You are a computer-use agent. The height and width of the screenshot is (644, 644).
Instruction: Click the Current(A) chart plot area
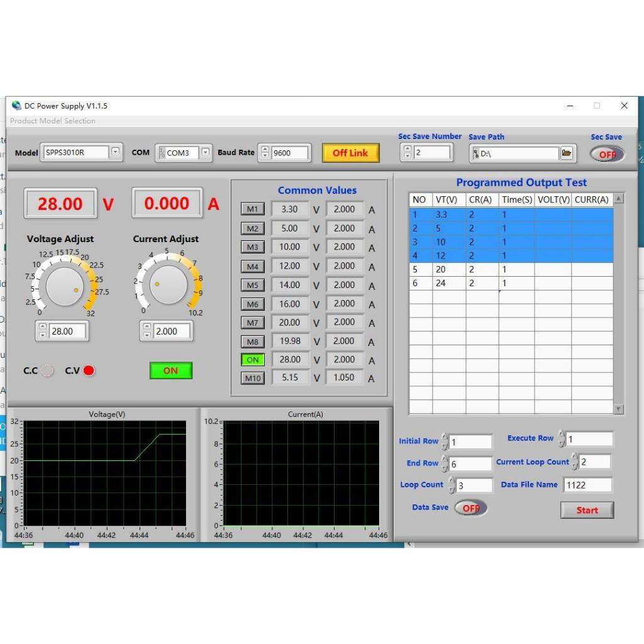[x=301, y=473]
